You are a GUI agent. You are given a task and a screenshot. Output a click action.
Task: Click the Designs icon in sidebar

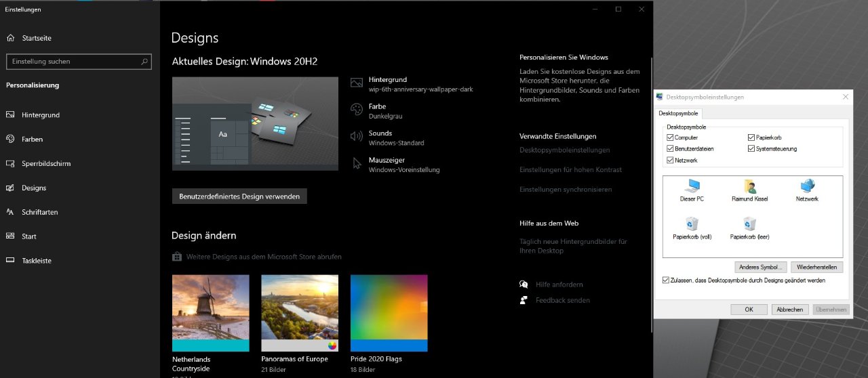10,188
